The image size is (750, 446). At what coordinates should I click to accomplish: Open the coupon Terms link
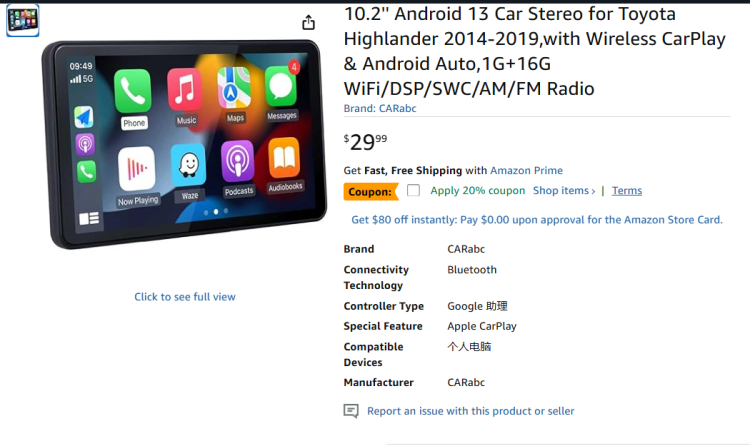(x=627, y=190)
